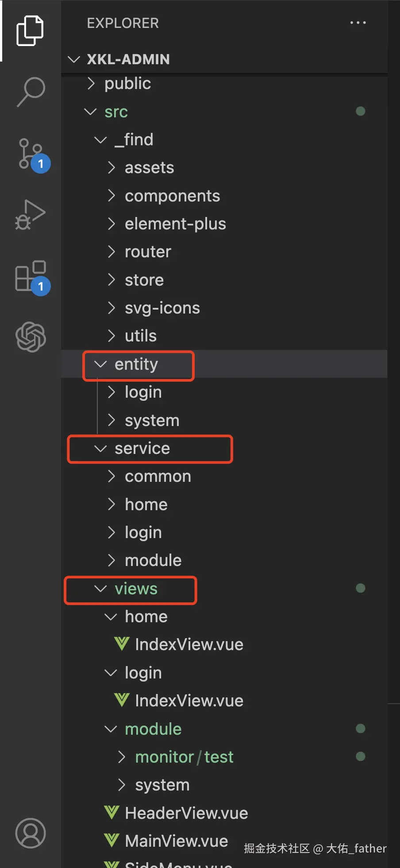The width and height of the screenshot is (400, 868).
Task: Select the element-plus folder
Action: 175,224
